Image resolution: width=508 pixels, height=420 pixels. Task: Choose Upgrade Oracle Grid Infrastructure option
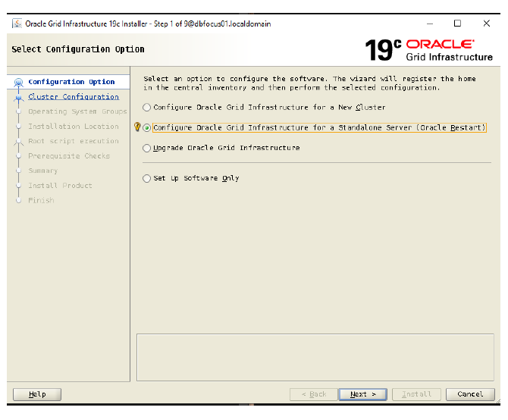pos(147,149)
